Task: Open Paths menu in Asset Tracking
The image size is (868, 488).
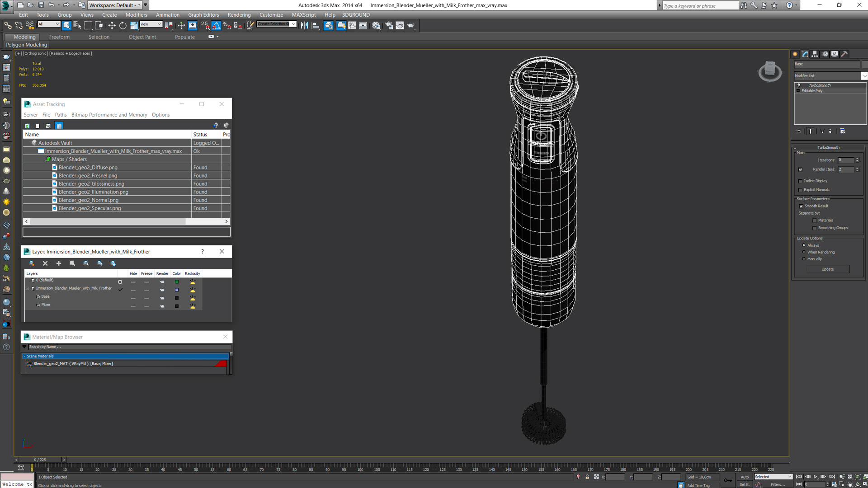Action: (x=61, y=115)
